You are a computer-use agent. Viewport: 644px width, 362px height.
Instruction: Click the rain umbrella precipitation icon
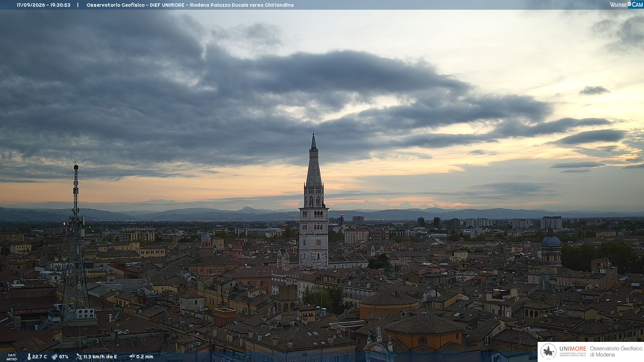[132, 357]
